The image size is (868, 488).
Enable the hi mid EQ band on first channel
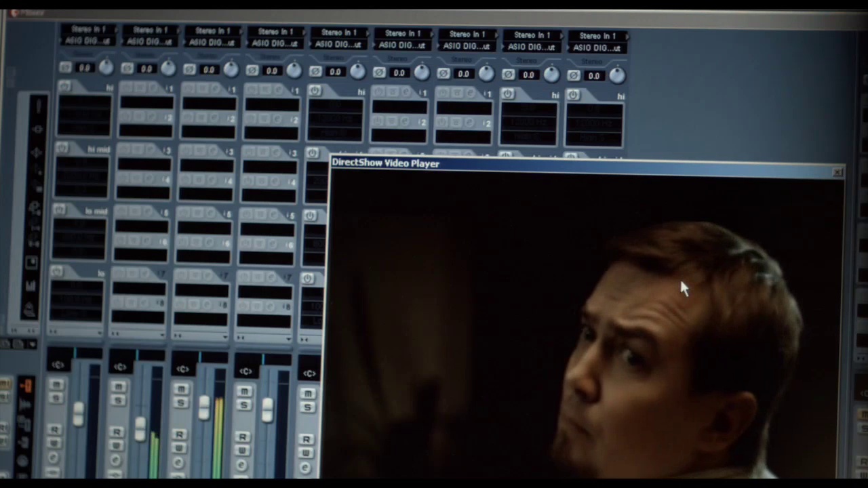(x=62, y=148)
